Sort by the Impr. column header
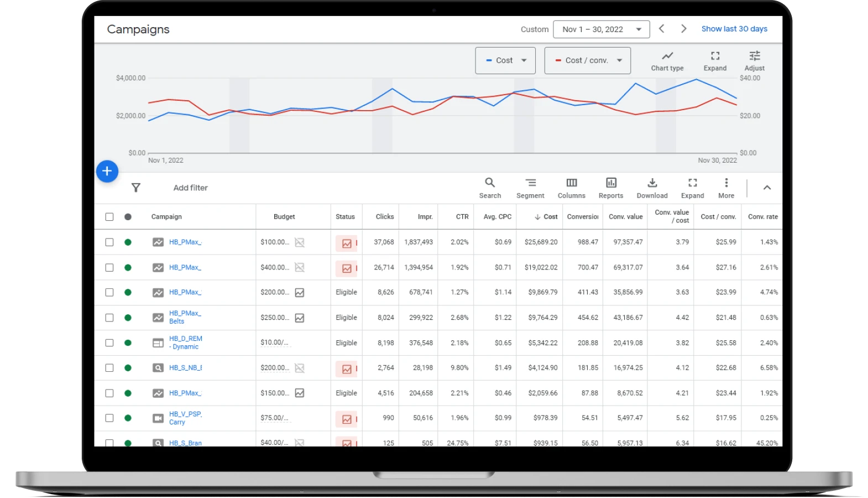The width and height of the screenshot is (868, 498). click(x=425, y=217)
